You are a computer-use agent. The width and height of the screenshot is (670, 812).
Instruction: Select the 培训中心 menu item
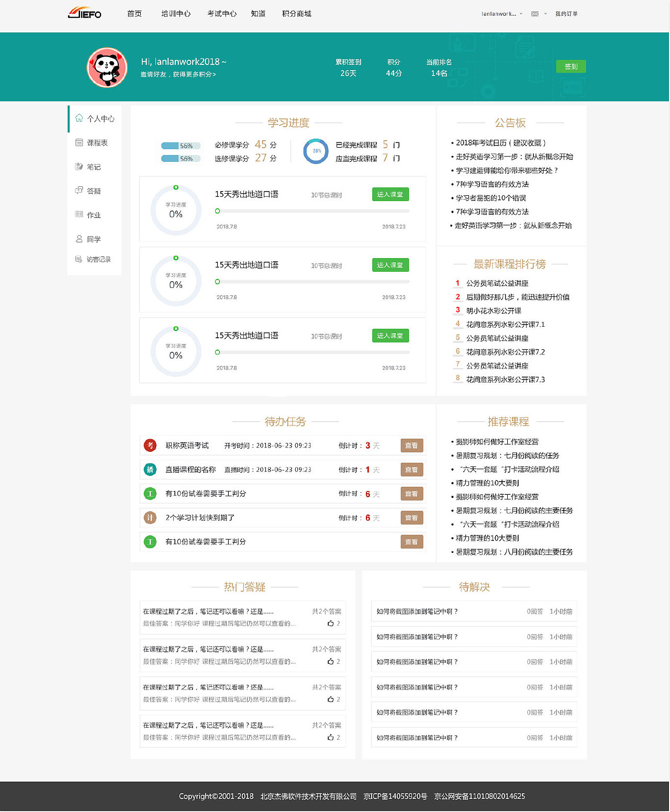(176, 14)
